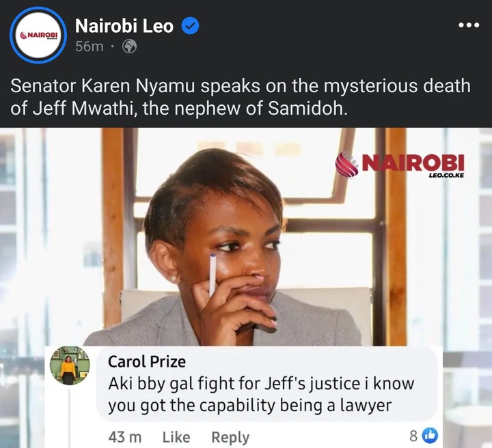Click the post caption about Senator Karen Nyamu

click(x=241, y=97)
